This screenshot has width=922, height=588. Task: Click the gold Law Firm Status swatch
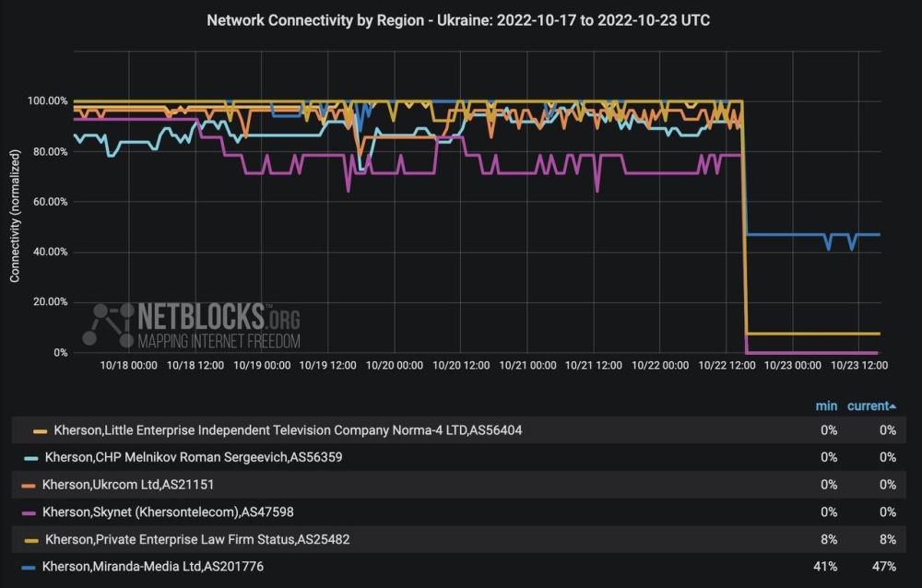click(x=31, y=540)
